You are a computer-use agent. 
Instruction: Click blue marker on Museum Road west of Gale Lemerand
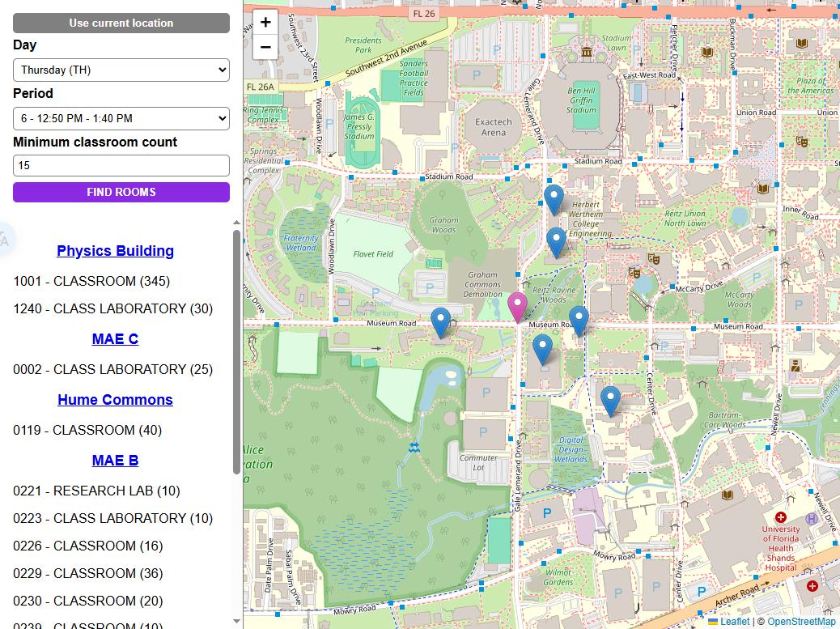pos(441,322)
